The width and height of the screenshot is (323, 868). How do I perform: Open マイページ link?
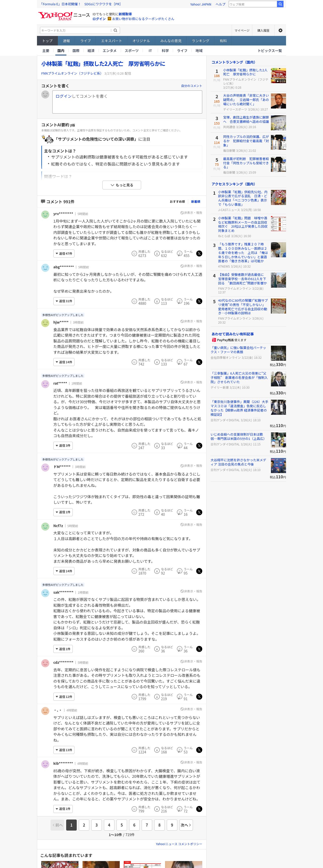(x=242, y=31)
